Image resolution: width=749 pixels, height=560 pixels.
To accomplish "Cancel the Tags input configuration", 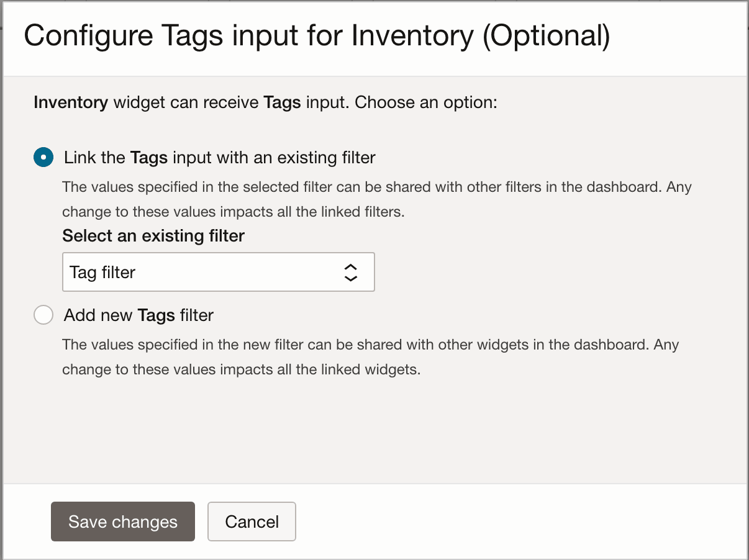I will pyautogui.click(x=252, y=522).
